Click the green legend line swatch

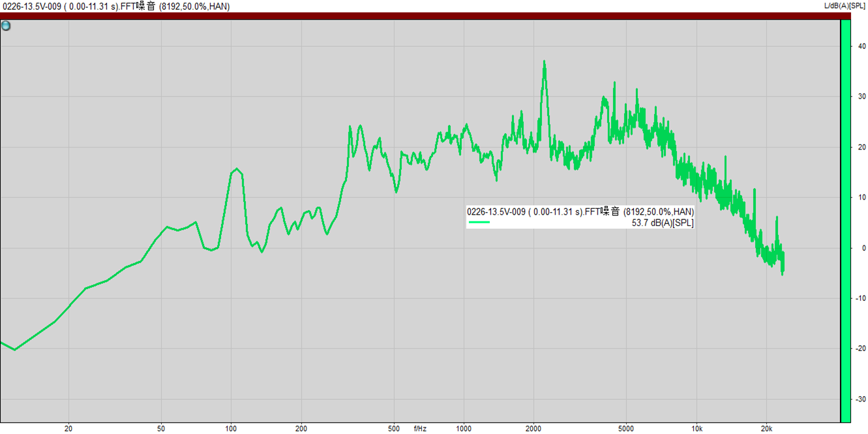pos(479,223)
